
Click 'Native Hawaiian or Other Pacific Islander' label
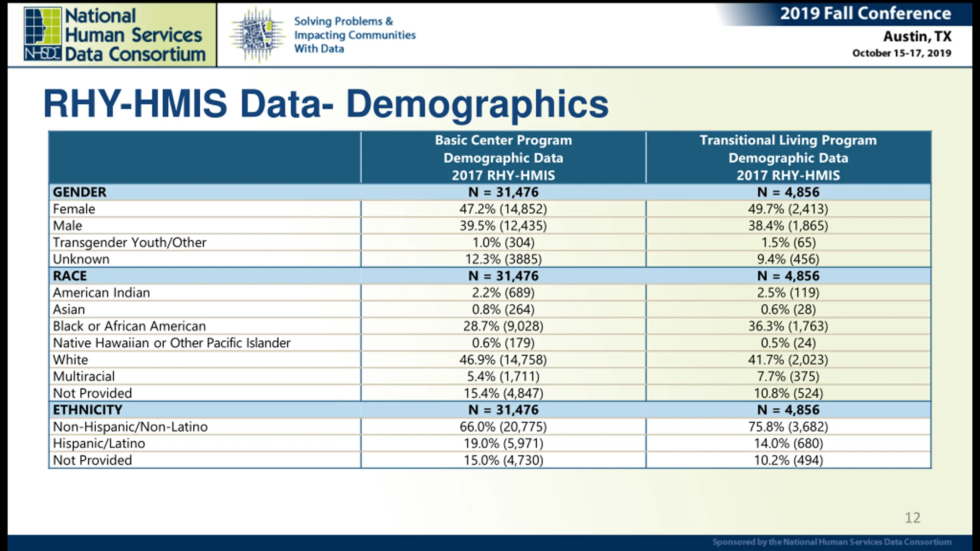coord(171,343)
